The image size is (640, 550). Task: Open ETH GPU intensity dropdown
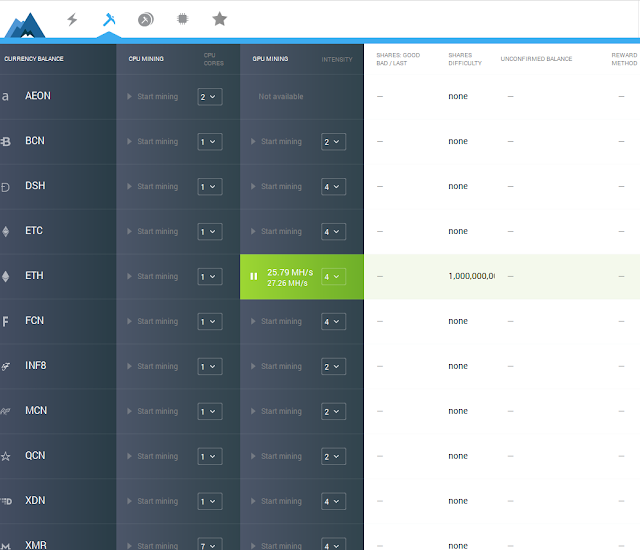333,277
